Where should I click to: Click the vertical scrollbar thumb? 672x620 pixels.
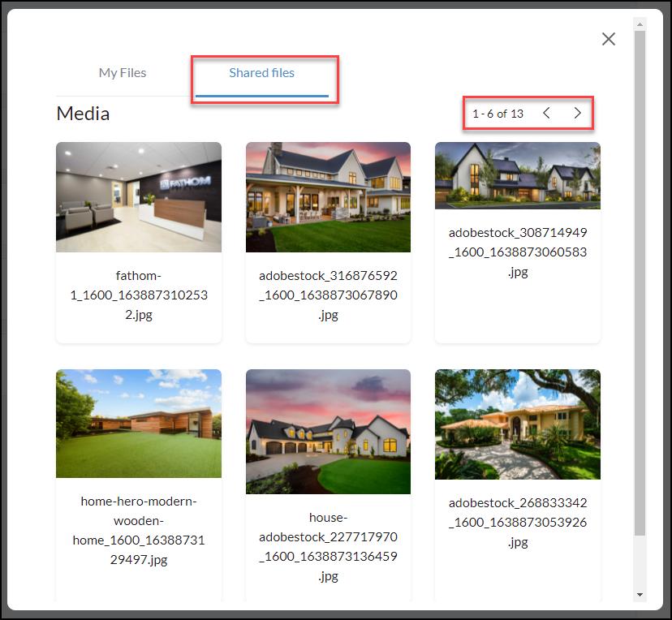640,282
